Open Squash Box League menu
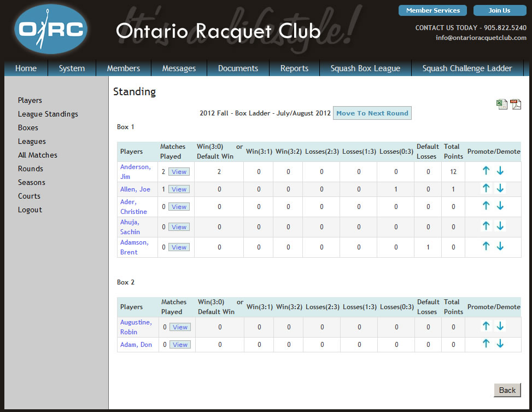 [x=365, y=68]
